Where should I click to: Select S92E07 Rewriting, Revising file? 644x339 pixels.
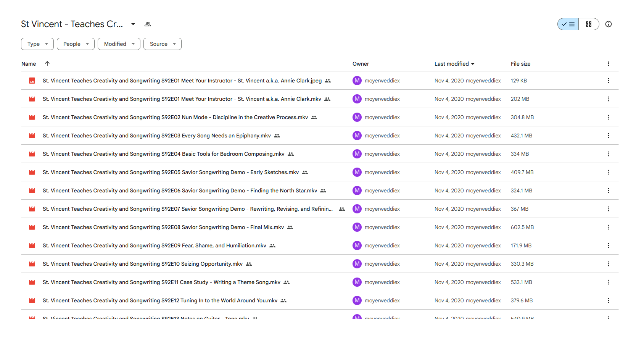pyautogui.click(x=320, y=209)
